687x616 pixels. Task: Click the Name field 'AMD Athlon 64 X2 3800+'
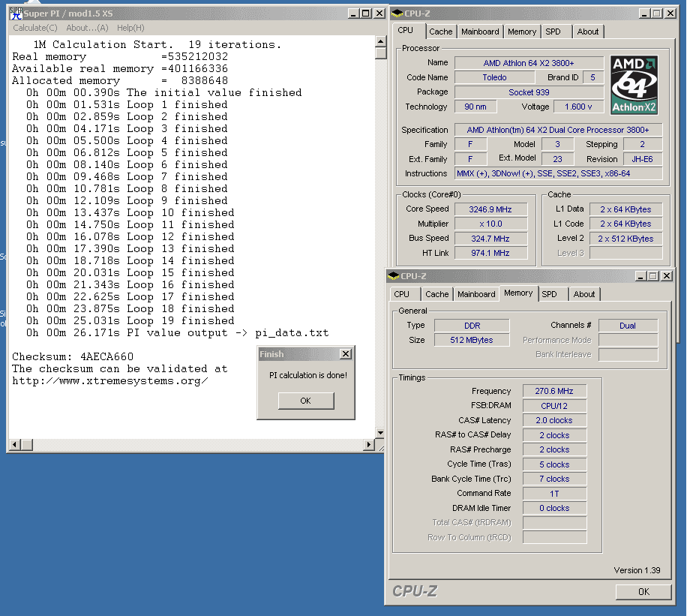pos(529,63)
